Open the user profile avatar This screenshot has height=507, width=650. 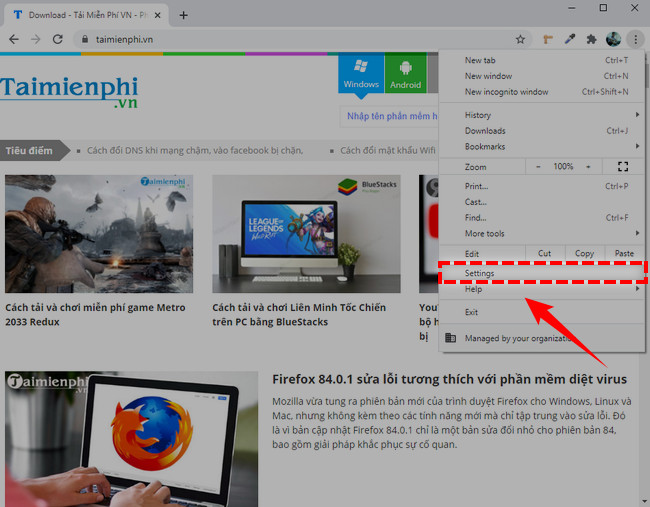pos(613,39)
